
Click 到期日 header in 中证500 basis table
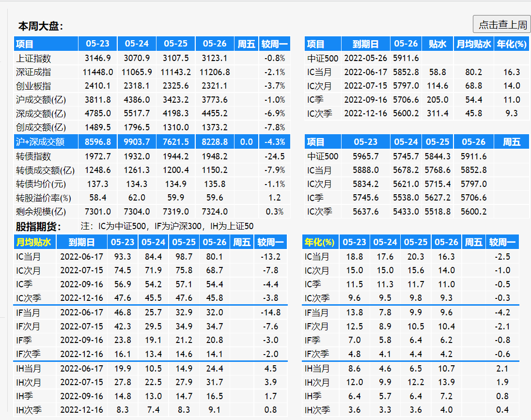[x=365, y=44]
